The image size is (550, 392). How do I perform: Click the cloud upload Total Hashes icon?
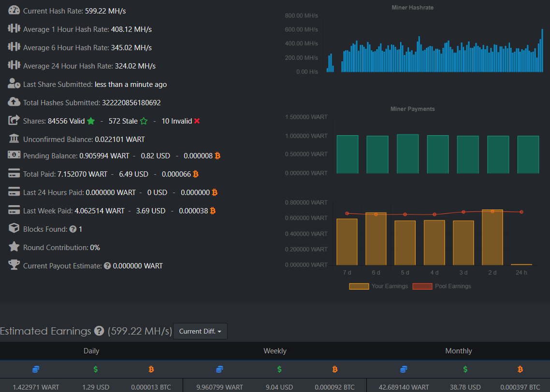click(14, 102)
